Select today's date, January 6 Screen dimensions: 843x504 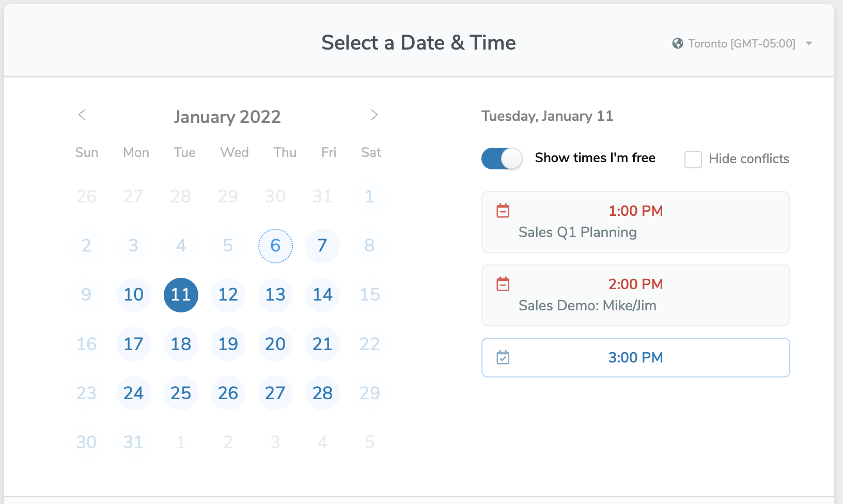click(275, 246)
